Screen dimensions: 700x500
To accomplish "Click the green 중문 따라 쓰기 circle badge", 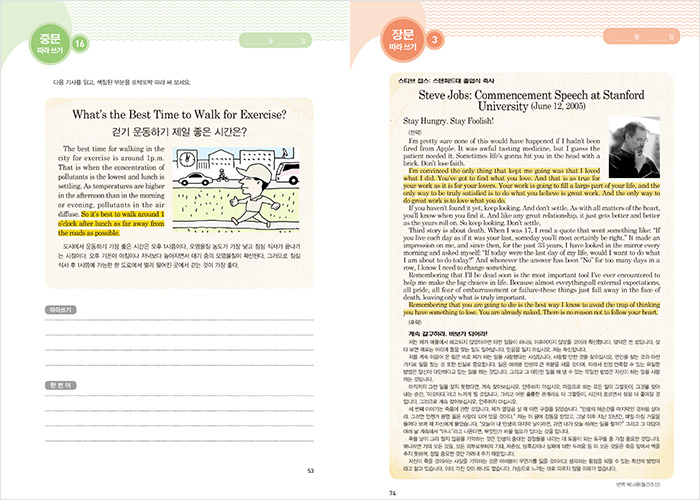I will pyautogui.click(x=50, y=44).
